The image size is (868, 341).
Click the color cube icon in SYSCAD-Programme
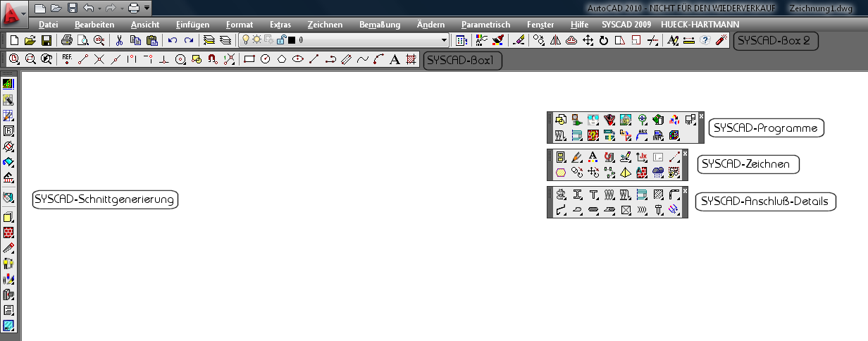point(674,135)
